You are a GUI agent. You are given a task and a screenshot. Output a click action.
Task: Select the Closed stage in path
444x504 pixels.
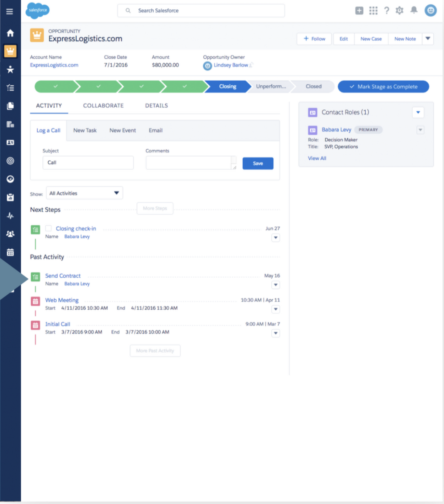pyautogui.click(x=314, y=87)
